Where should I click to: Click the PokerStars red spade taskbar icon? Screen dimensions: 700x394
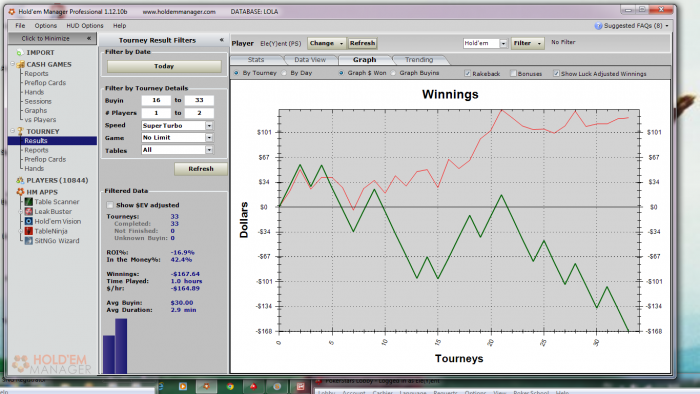click(x=253, y=386)
